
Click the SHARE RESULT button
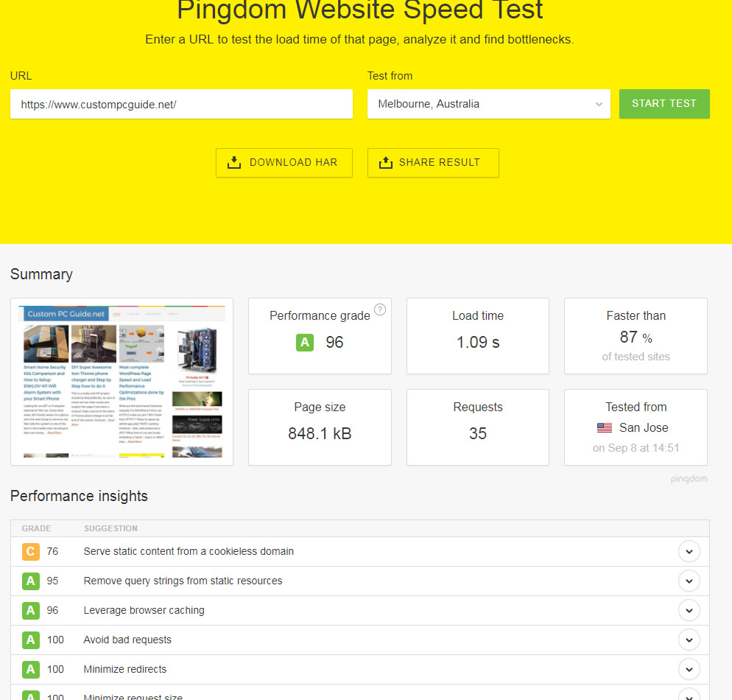point(433,163)
